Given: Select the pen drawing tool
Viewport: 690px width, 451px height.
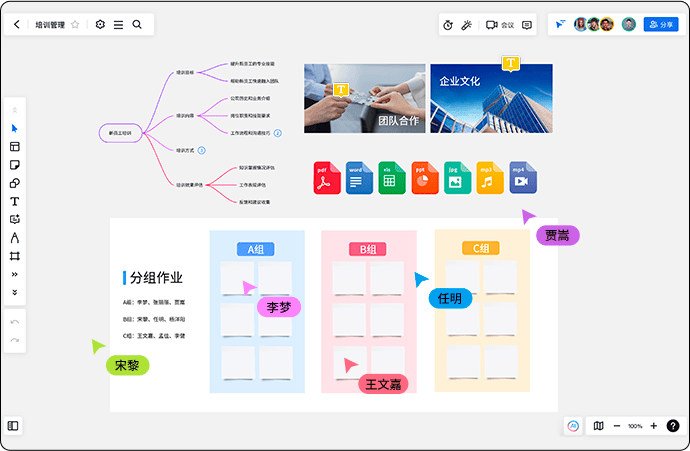Looking at the screenshot, I should point(15,238).
